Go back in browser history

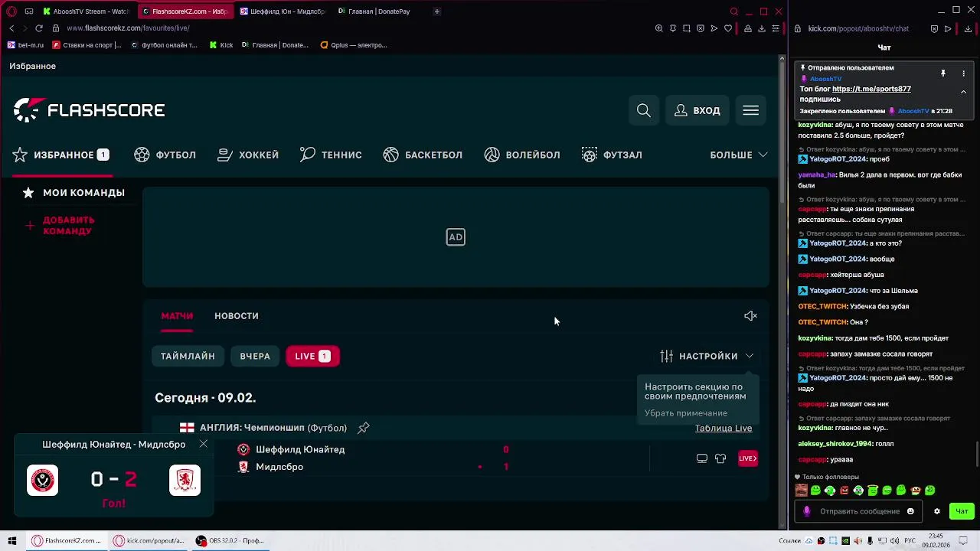[11, 28]
